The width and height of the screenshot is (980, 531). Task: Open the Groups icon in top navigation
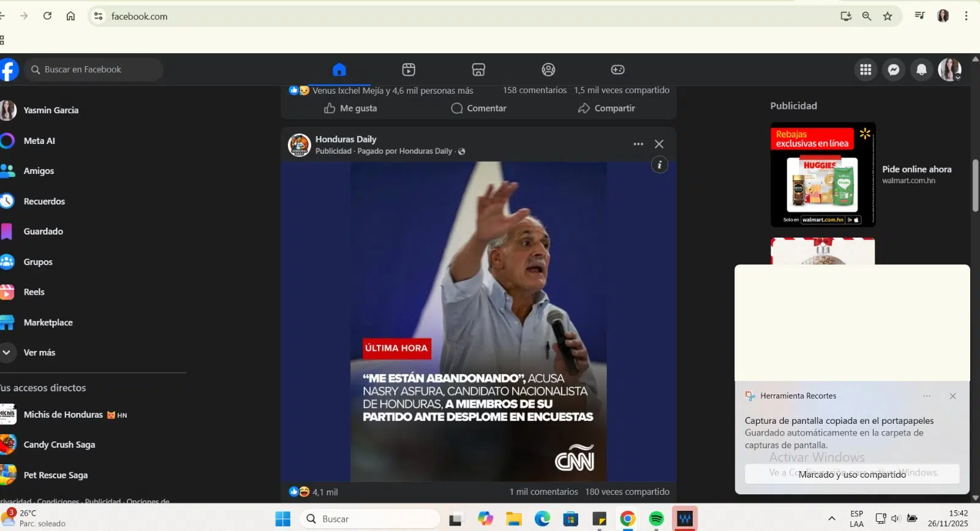[x=548, y=70]
